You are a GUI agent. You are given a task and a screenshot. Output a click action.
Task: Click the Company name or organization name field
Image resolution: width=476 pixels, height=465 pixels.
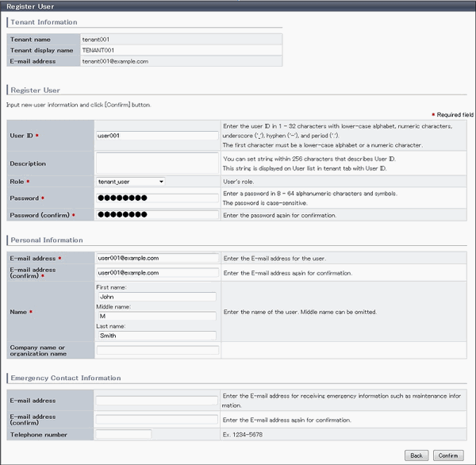click(157, 350)
